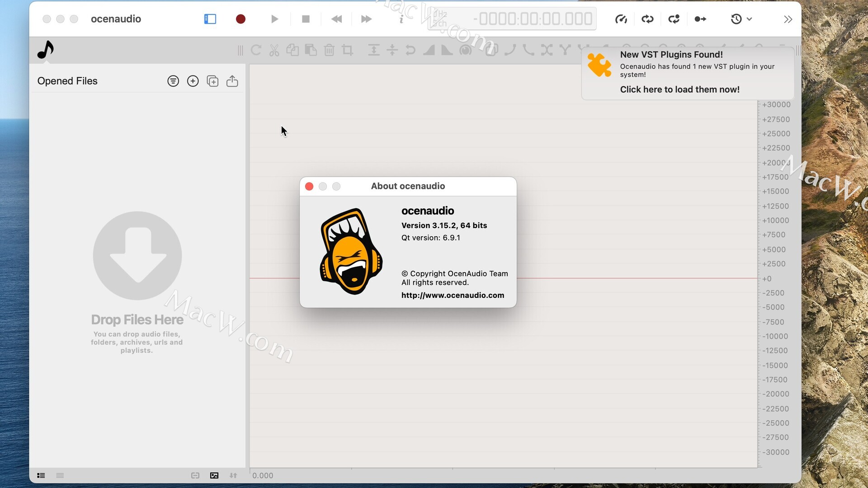Select the Crop tool

tap(347, 50)
